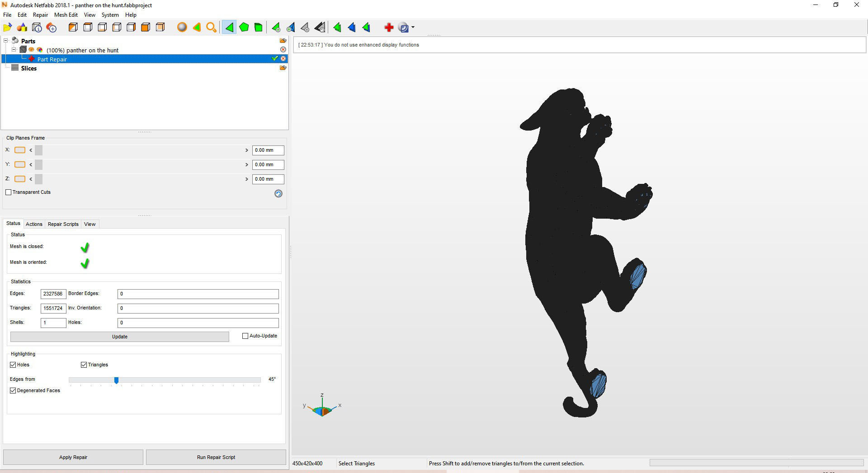
Task: Click the Y clip plane 0.00 mm field
Action: point(268,164)
